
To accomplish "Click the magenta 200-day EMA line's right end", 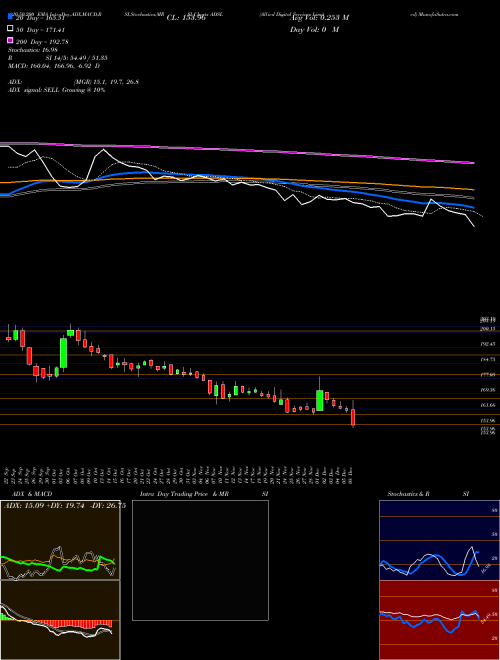I will 472,162.
